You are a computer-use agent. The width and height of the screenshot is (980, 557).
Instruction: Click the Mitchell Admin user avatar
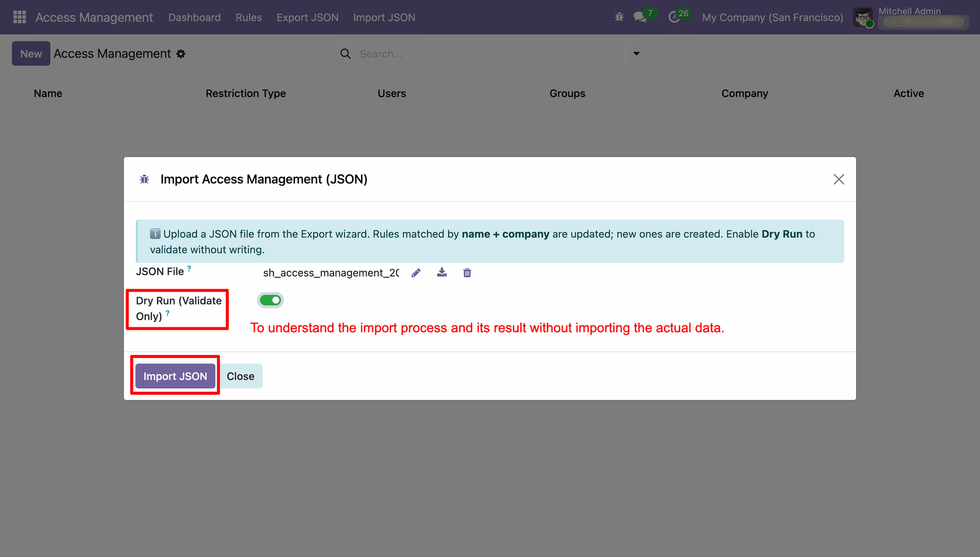point(863,18)
